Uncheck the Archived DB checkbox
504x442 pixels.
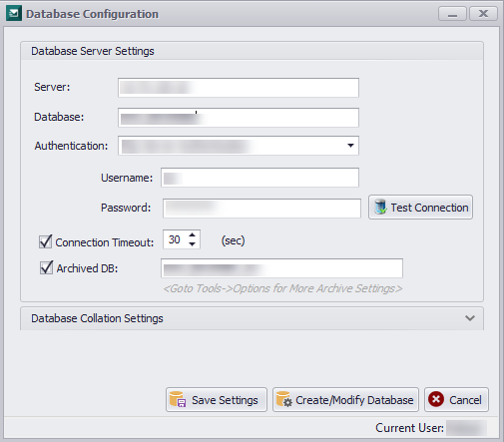(46, 267)
